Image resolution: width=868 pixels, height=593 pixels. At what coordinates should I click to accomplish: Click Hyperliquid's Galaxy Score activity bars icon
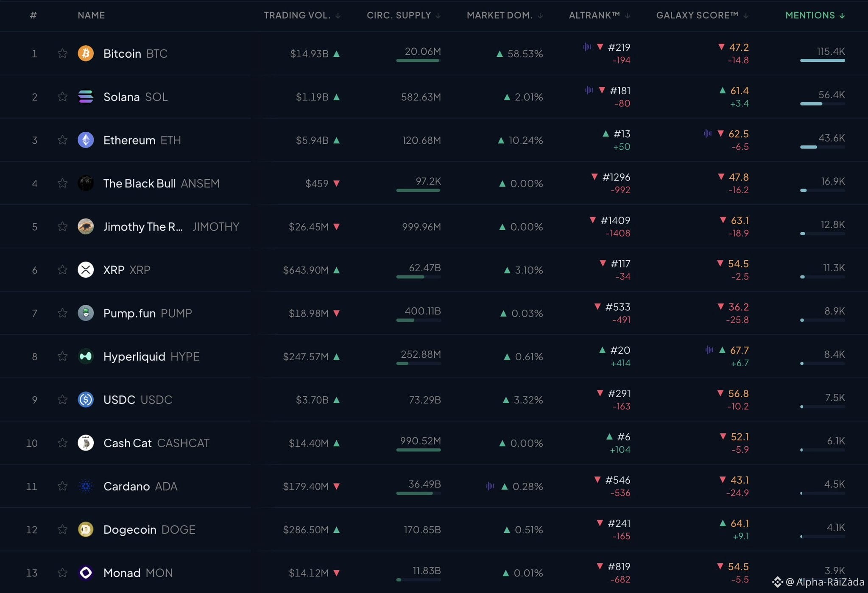point(709,350)
